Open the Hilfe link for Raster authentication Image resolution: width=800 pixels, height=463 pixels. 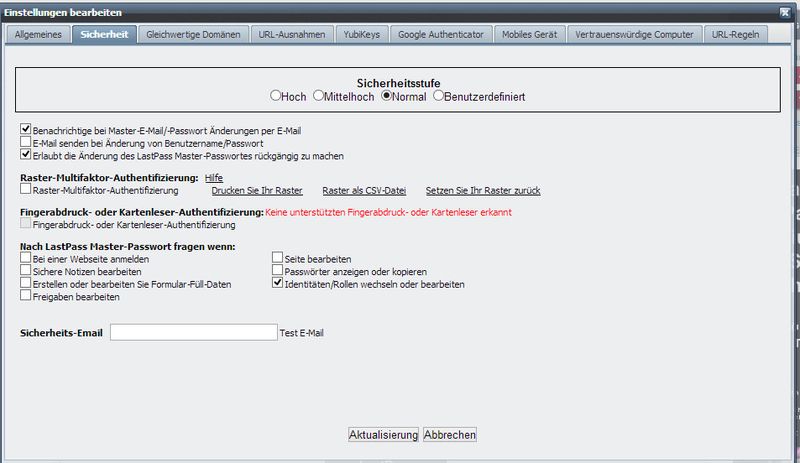click(214, 178)
